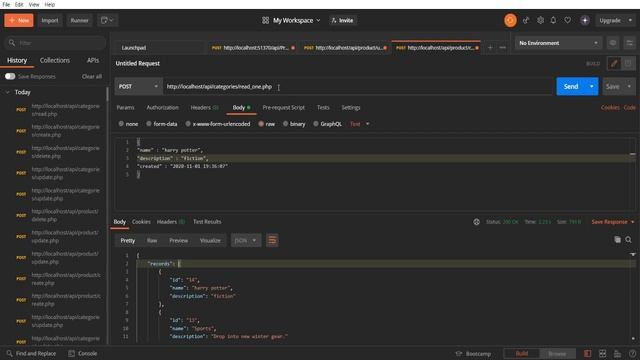This screenshot has height=360, width=640.
Task: Open the Save button dropdown arrow
Action: (x=629, y=87)
